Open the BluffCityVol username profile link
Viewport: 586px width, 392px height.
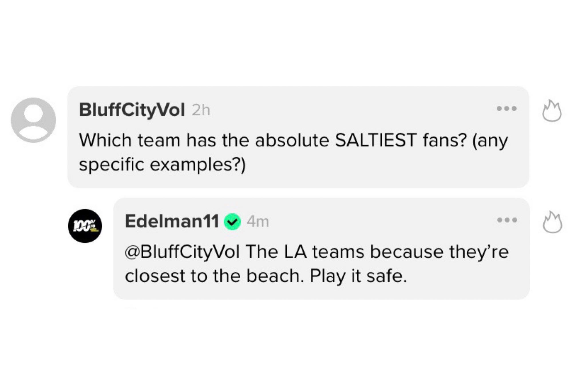point(132,110)
